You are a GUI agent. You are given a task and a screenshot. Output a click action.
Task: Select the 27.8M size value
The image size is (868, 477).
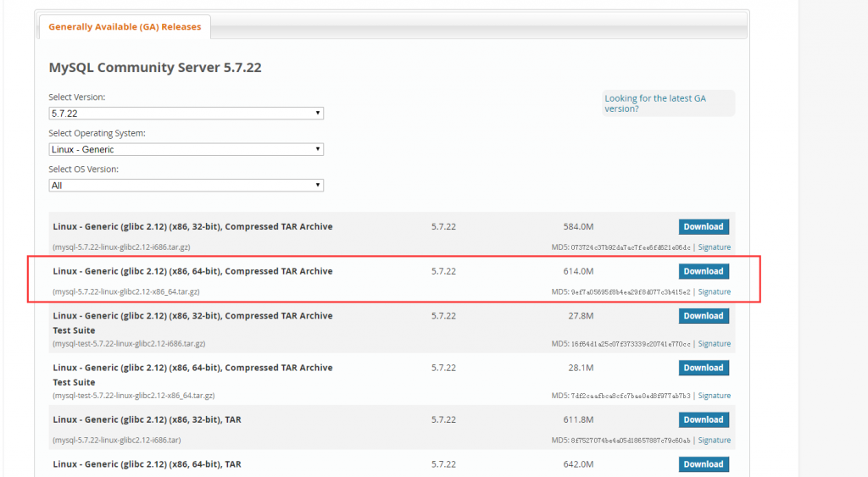(x=581, y=316)
